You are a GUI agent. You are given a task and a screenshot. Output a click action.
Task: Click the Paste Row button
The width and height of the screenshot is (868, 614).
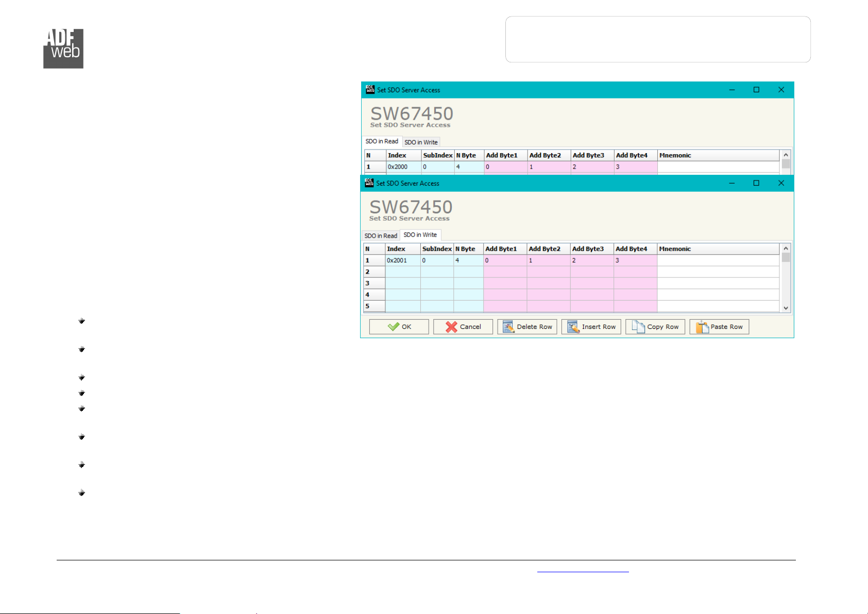coord(719,327)
